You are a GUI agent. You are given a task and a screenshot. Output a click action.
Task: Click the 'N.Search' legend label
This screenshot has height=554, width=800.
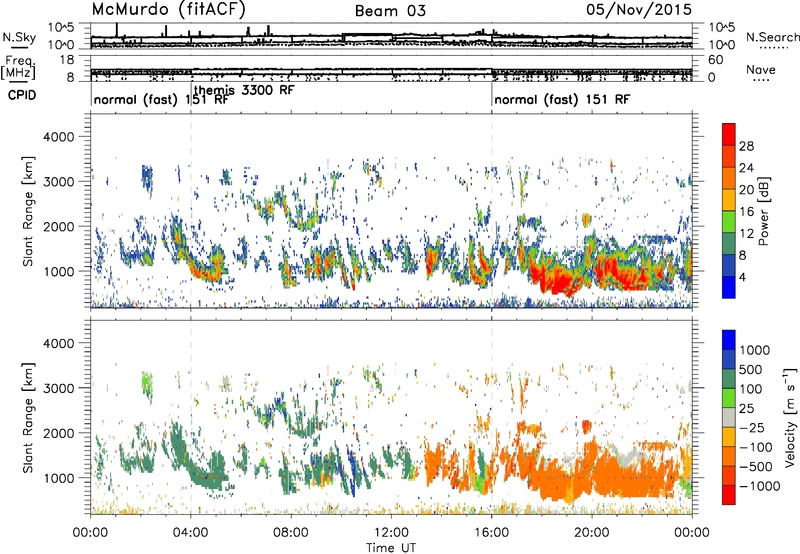pos(772,37)
